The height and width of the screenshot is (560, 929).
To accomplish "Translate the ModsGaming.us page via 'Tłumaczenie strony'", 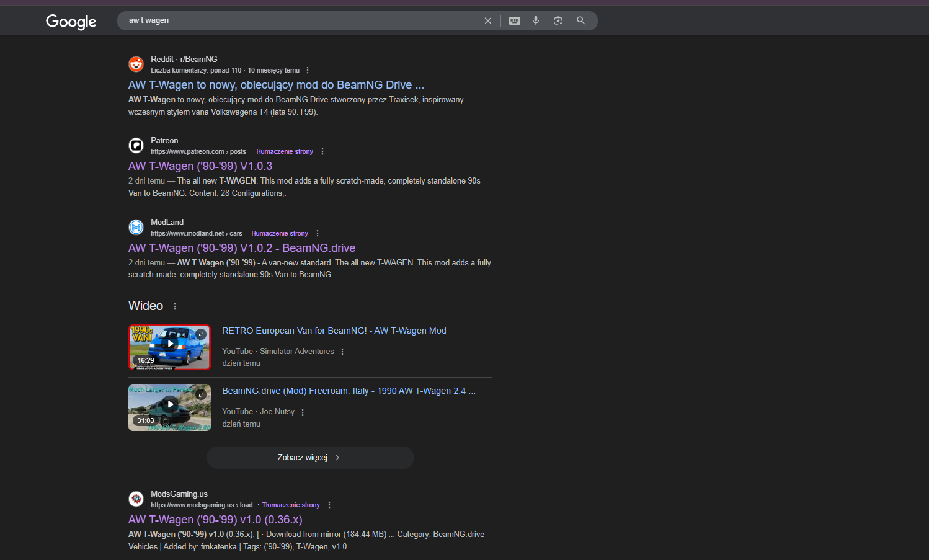I will coord(291,505).
